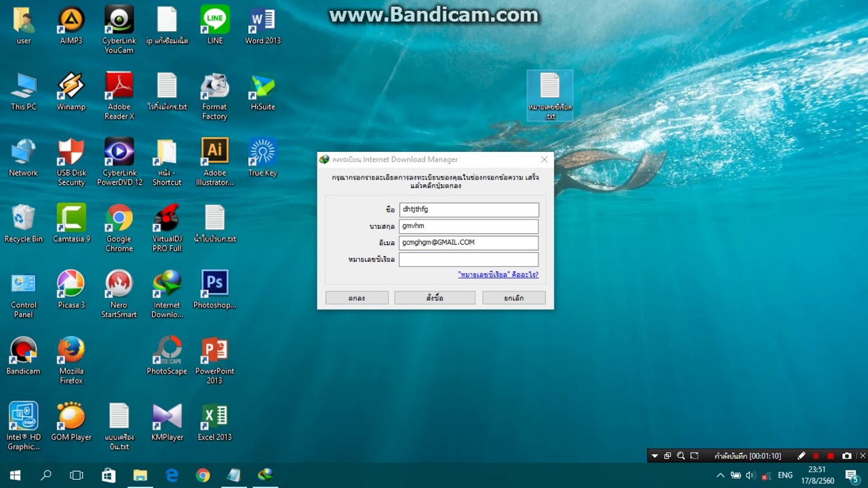The width and height of the screenshot is (868, 488).
Task: Click Bandicam window mode icon
Action: tap(668, 456)
